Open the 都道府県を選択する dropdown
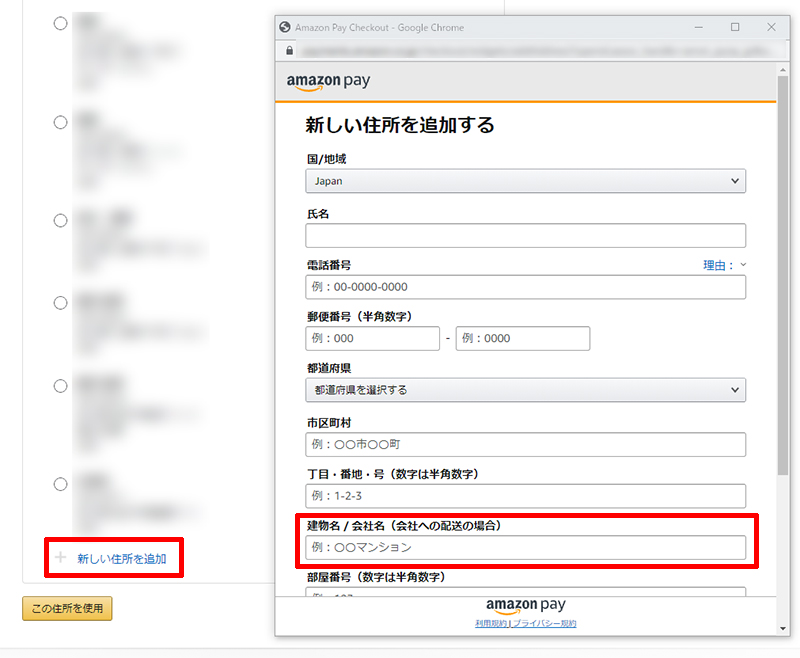800x658 pixels. click(x=526, y=390)
